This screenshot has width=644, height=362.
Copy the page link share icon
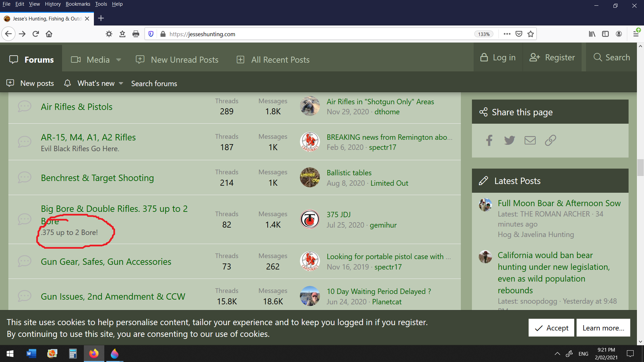[550, 140]
